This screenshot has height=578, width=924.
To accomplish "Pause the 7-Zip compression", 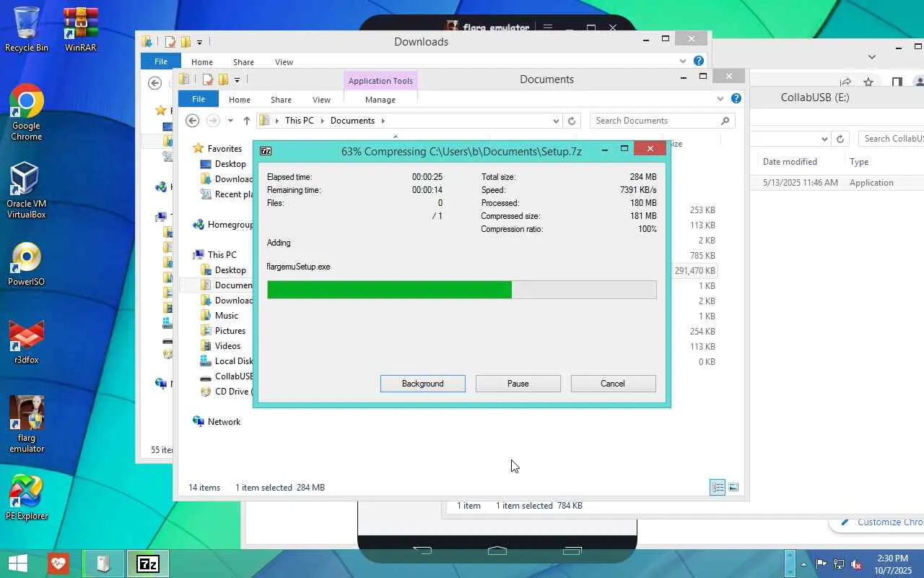I will [x=518, y=384].
